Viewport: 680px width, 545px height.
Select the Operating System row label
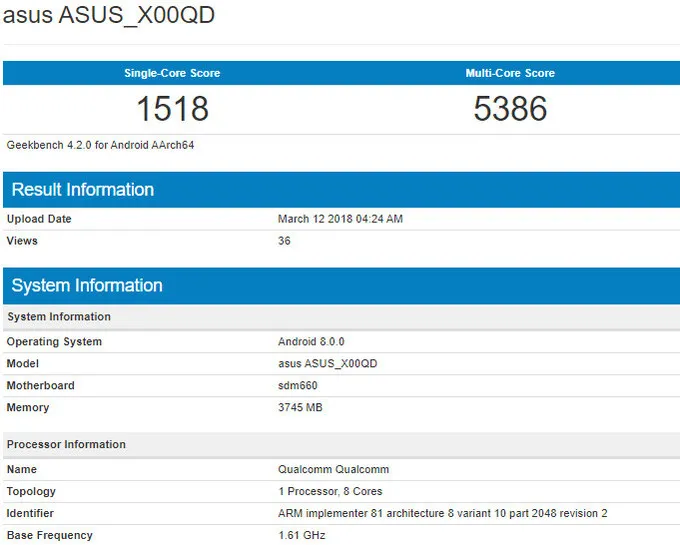[x=54, y=342]
